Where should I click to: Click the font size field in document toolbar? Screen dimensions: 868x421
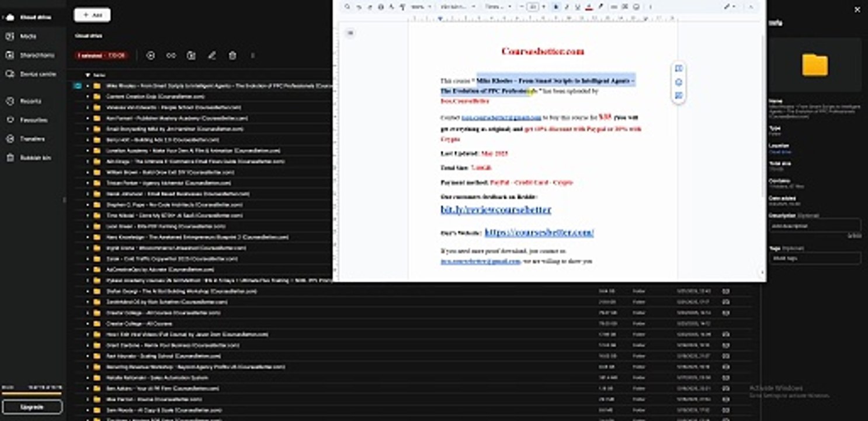pyautogui.click(x=532, y=7)
